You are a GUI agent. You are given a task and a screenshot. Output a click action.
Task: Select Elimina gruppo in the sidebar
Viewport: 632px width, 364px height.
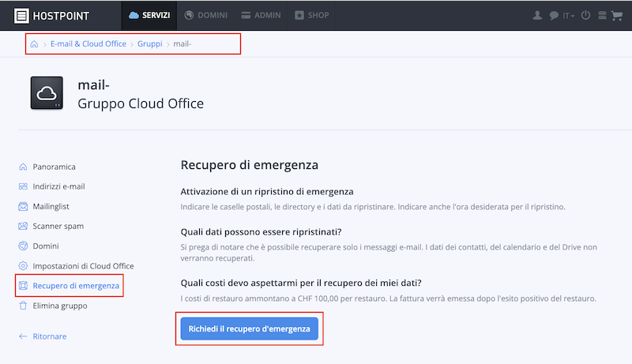(x=60, y=306)
